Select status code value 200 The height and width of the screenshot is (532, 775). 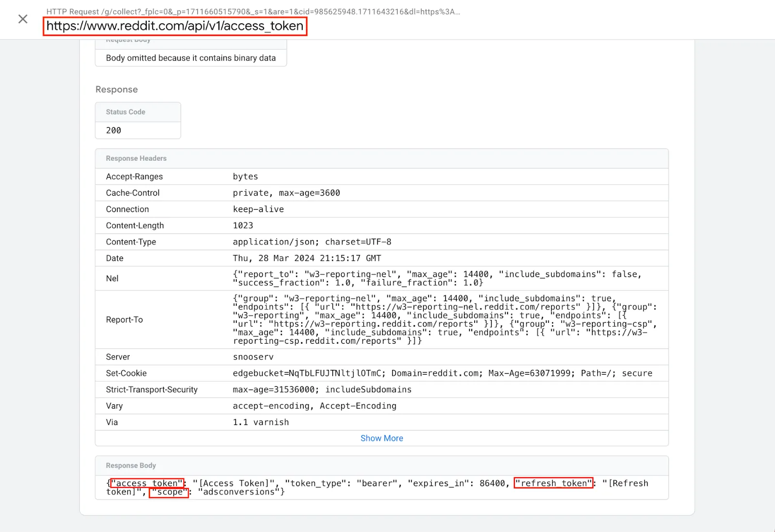coord(114,130)
